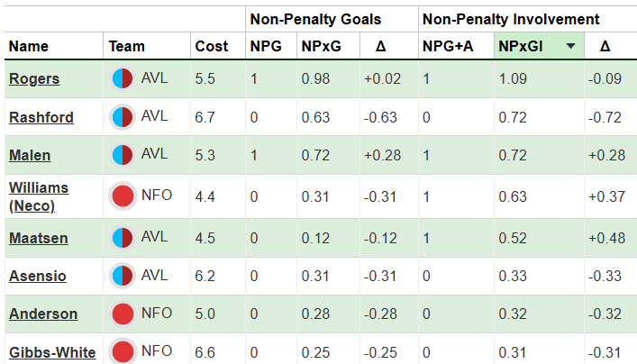The width and height of the screenshot is (637, 364).
Task: Click the NPxGI sort arrow
Action: tap(571, 46)
